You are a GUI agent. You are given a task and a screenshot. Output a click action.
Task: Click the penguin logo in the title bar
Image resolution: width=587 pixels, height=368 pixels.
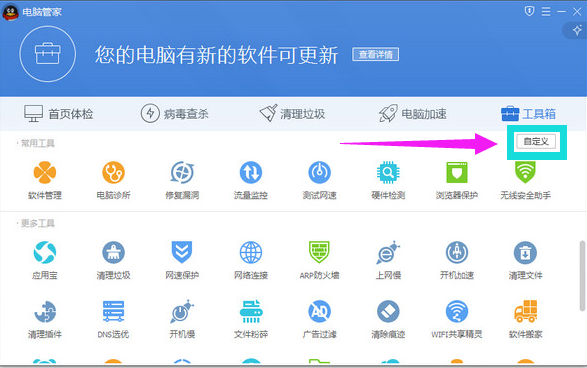tap(10, 12)
